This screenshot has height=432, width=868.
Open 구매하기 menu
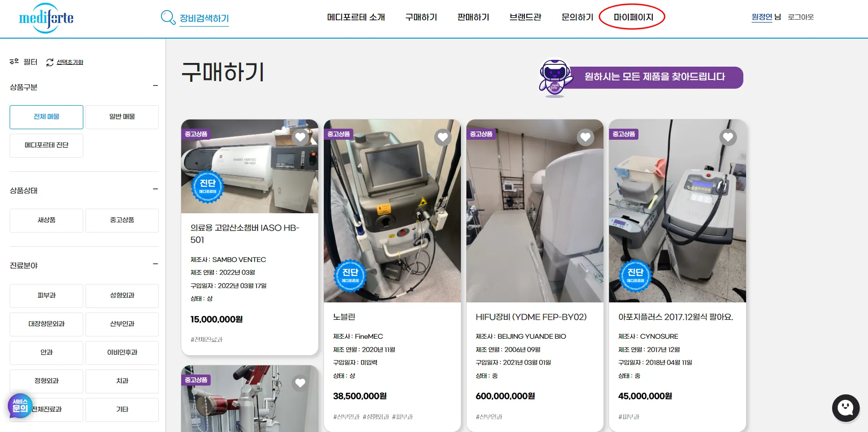(421, 17)
